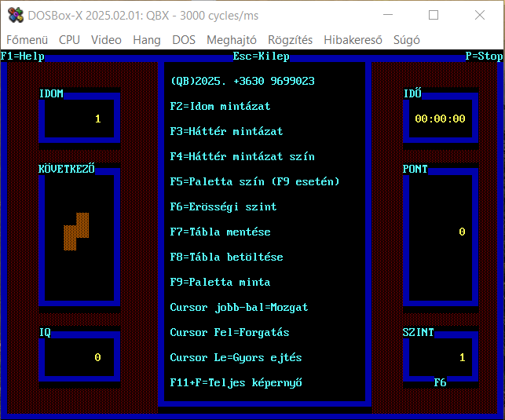
Task: Click the PONT score value 0
Action: pyautogui.click(x=462, y=232)
